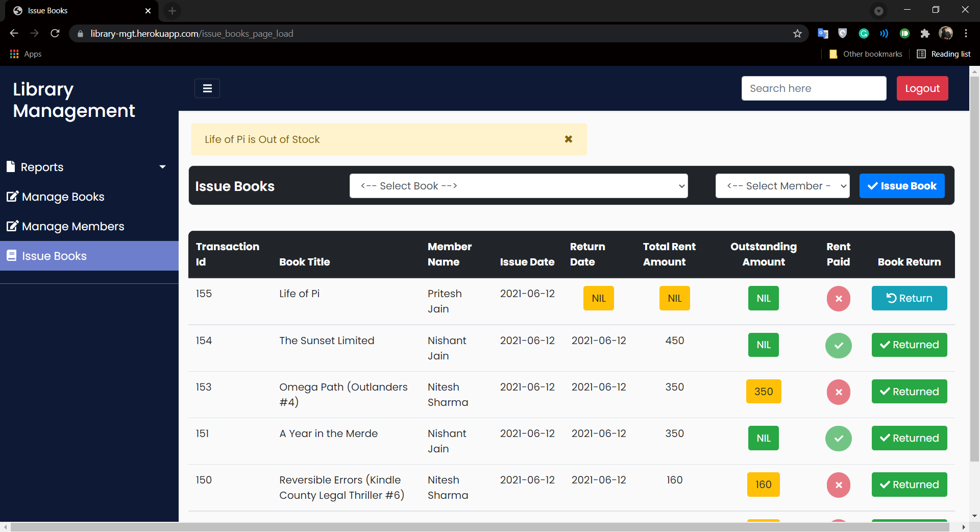Open the Select Member dropdown
Image resolution: width=980 pixels, height=532 pixels.
pyautogui.click(x=782, y=186)
